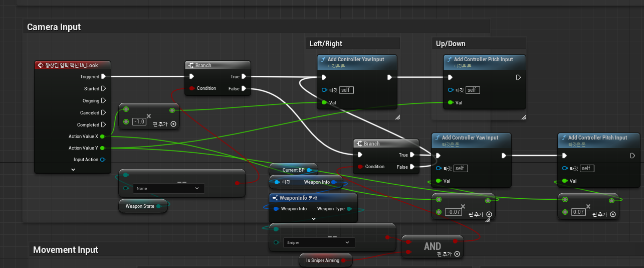Screen dimensions: 644x268
Task: Click the Ongoing exec pin on IA_Look
Action: [x=103, y=100]
